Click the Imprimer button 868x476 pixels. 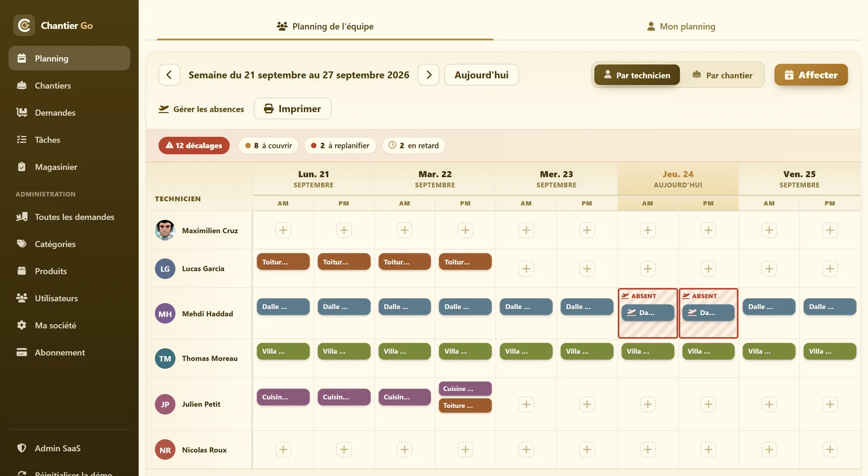tap(293, 108)
